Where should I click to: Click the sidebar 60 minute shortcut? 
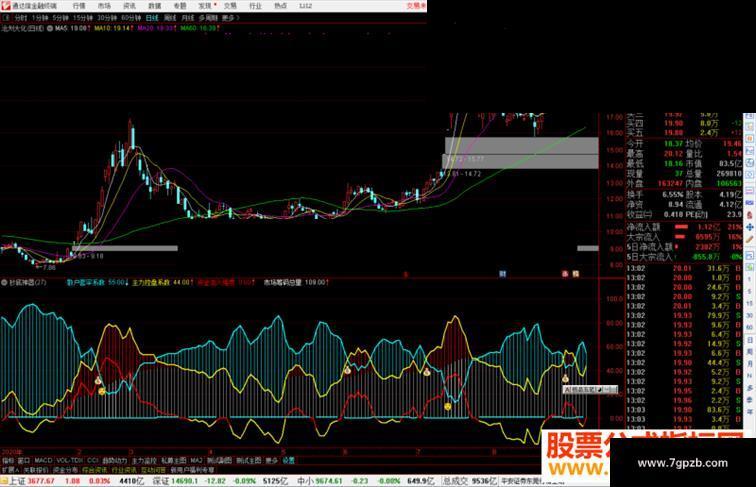pyautogui.click(x=750, y=327)
